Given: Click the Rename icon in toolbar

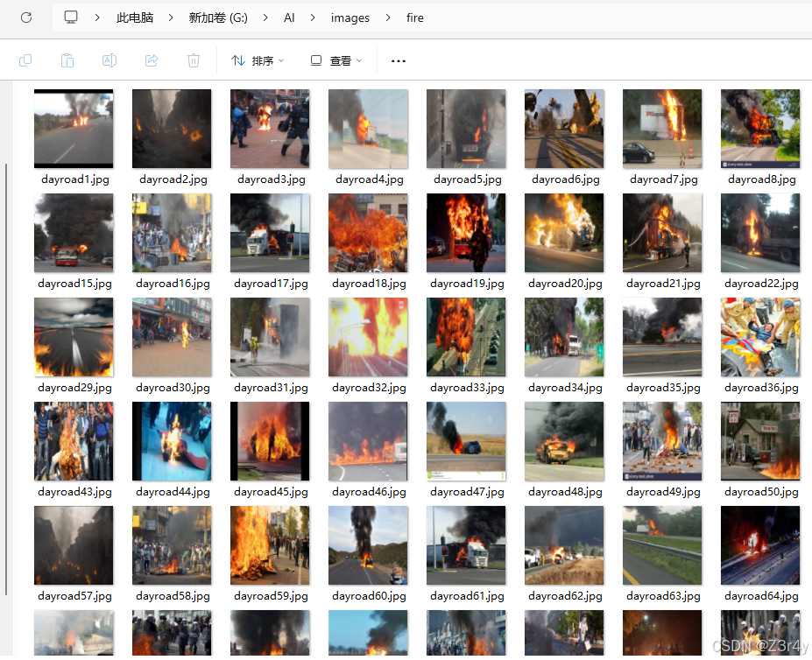Looking at the screenshot, I should click(x=109, y=61).
